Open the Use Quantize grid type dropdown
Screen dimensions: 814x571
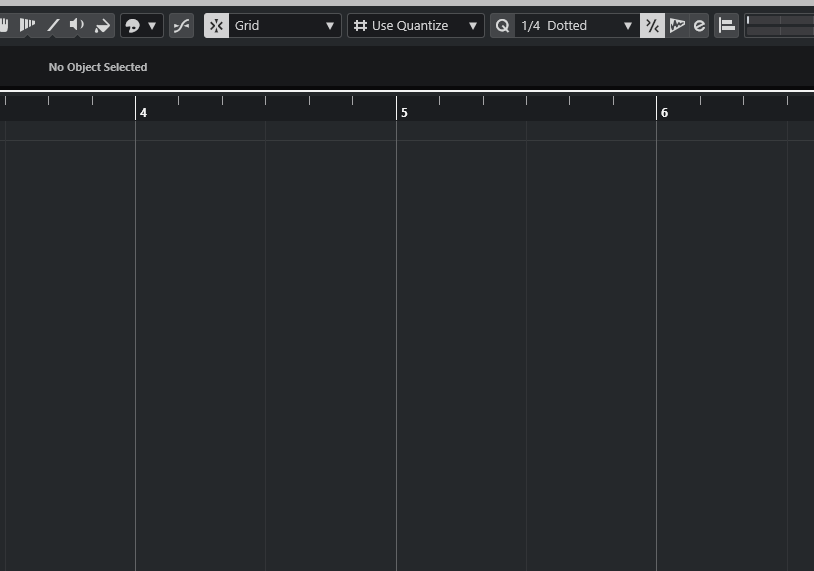[x=416, y=25]
